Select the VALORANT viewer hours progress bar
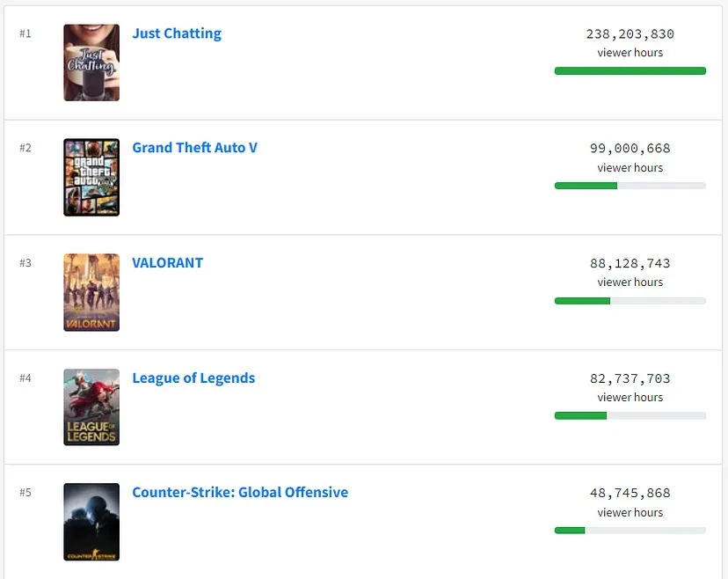The height and width of the screenshot is (579, 728). click(x=630, y=301)
